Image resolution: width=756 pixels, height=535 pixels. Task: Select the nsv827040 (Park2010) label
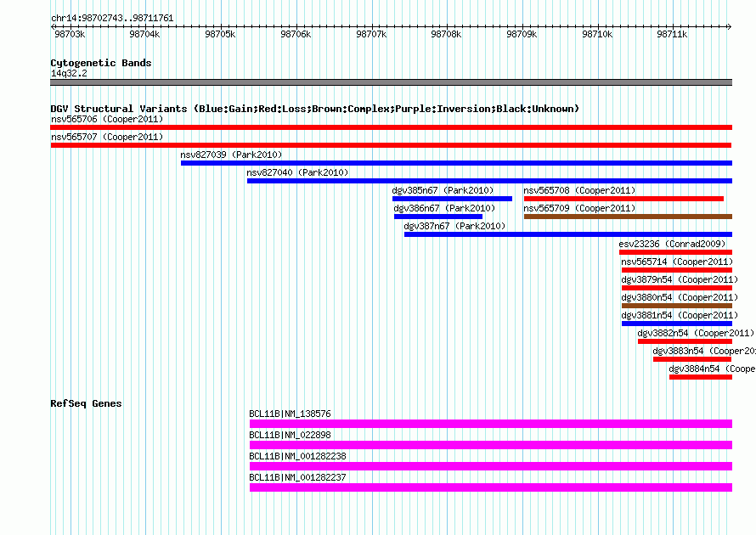297,172
